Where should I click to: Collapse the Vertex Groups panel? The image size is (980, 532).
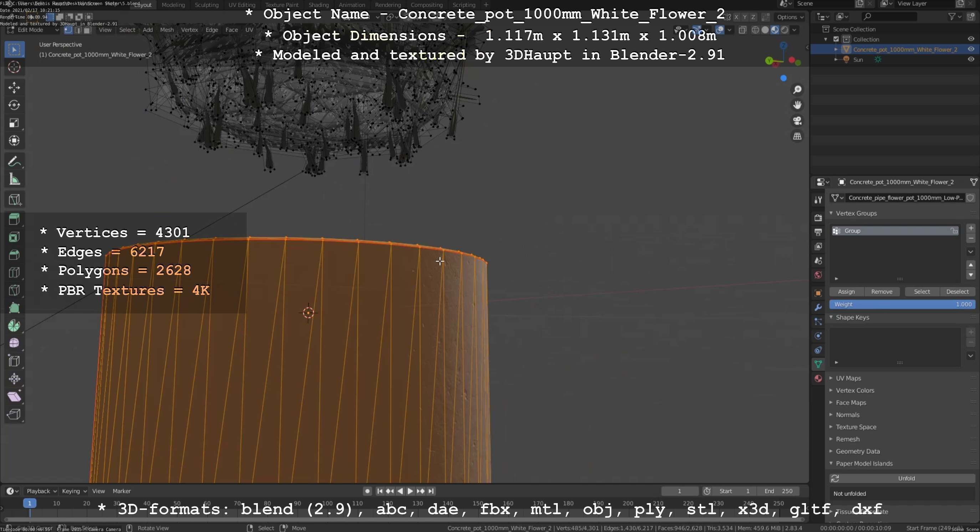point(831,213)
